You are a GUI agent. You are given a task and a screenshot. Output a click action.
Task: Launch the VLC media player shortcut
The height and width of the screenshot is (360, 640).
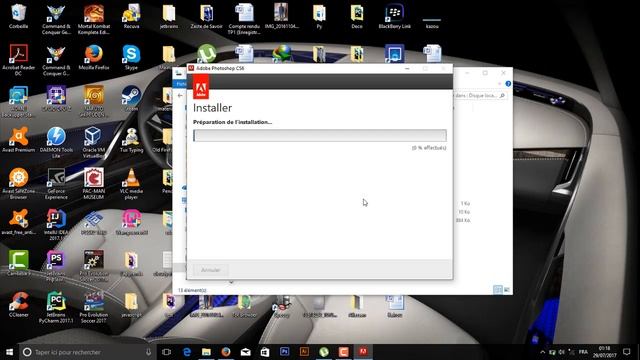pyautogui.click(x=131, y=184)
